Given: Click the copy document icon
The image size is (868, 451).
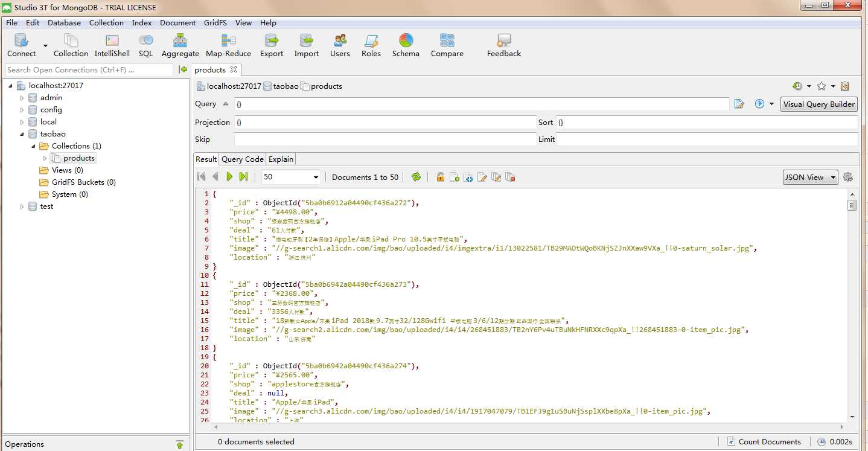Looking at the screenshot, I should pyautogui.click(x=496, y=177).
